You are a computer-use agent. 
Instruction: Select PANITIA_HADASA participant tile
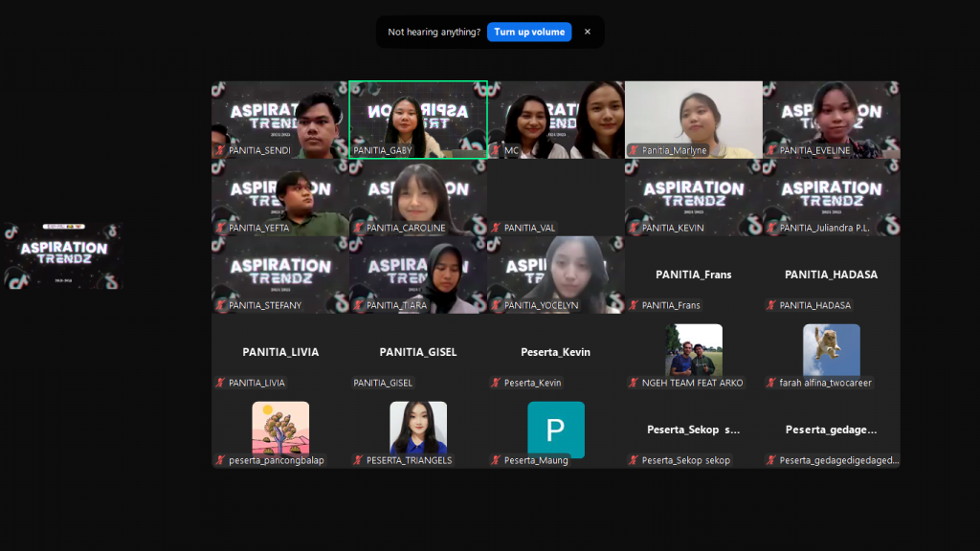pyautogui.click(x=832, y=275)
